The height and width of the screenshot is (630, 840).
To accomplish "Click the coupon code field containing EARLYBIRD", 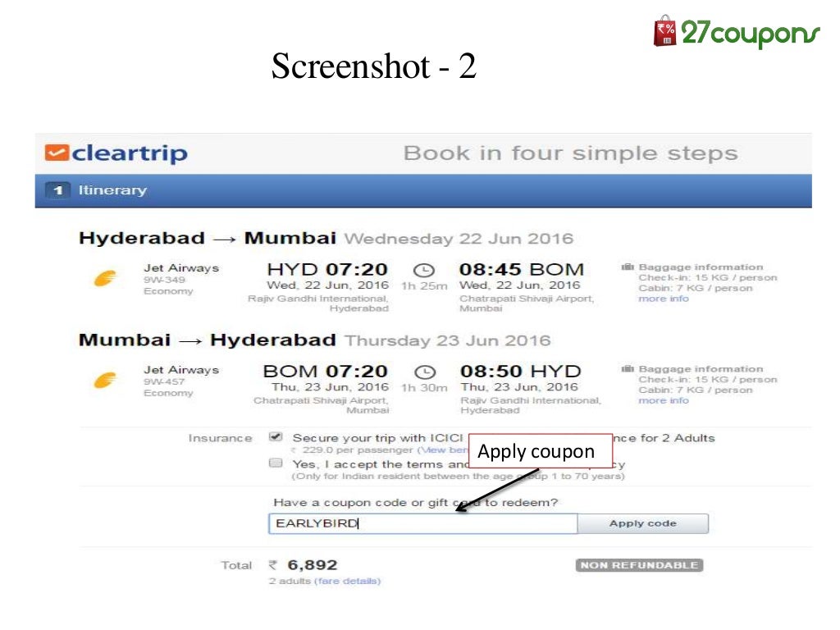I will 422,523.
